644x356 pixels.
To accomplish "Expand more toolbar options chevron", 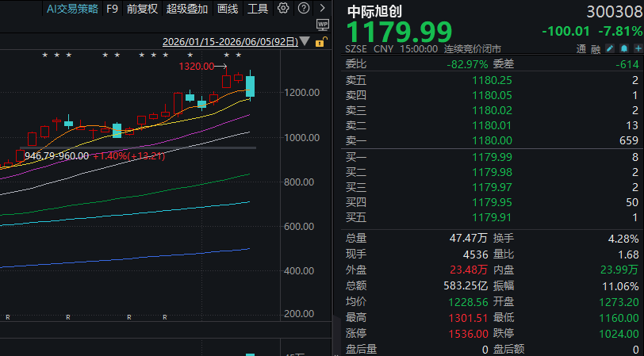I will click(x=323, y=8).
